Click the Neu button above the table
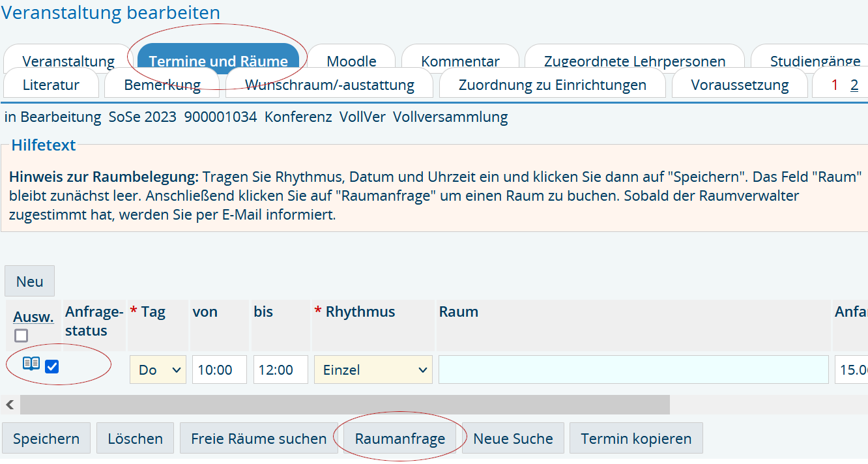This screenshot has width=868, height=464. (x=30, y=282)
